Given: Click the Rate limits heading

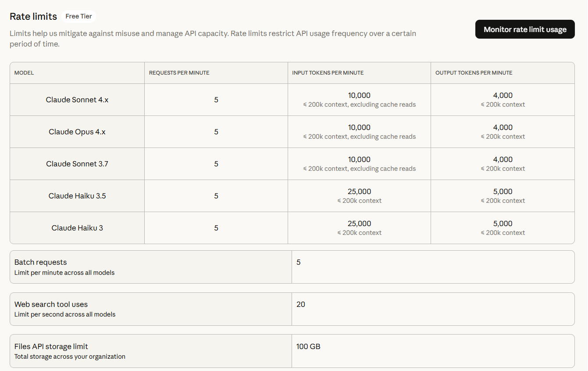Looking at the screenshot, I should pyautogui.click(x=33, y=16).
